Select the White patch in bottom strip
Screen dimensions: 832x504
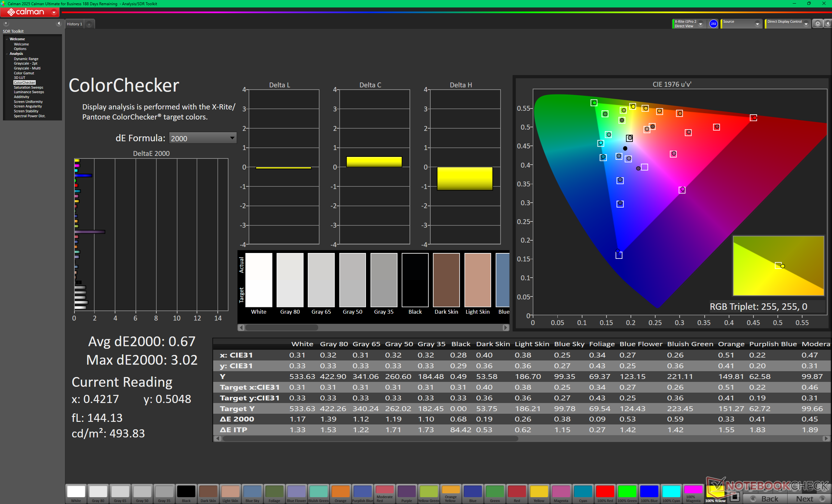pos(76,494)
